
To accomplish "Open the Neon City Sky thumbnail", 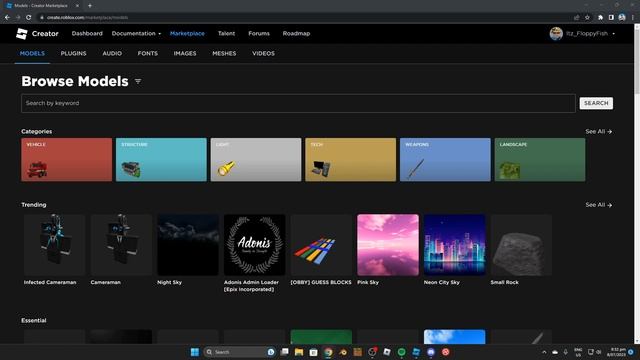I will 455,245.
